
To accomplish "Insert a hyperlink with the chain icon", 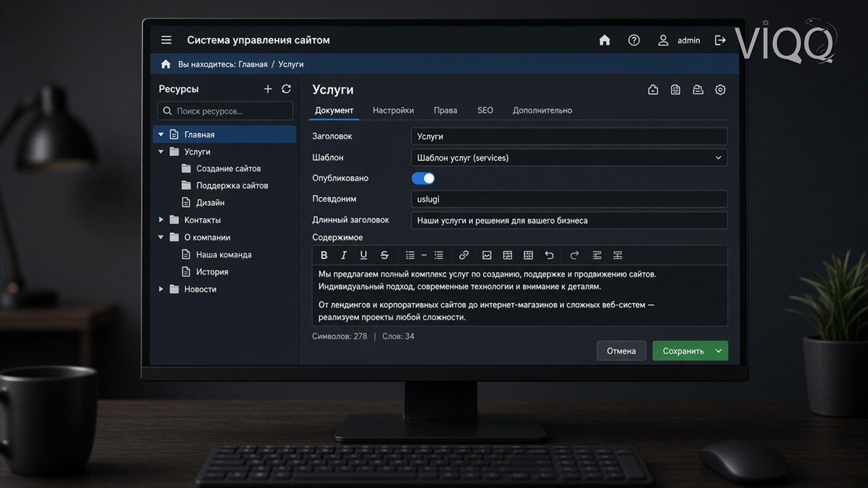I will coord(463,255).
